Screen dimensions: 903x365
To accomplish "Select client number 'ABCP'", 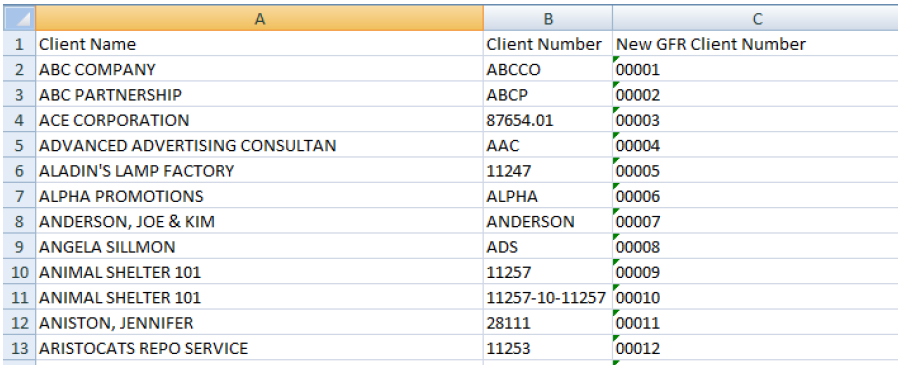I will pos(548,94).
